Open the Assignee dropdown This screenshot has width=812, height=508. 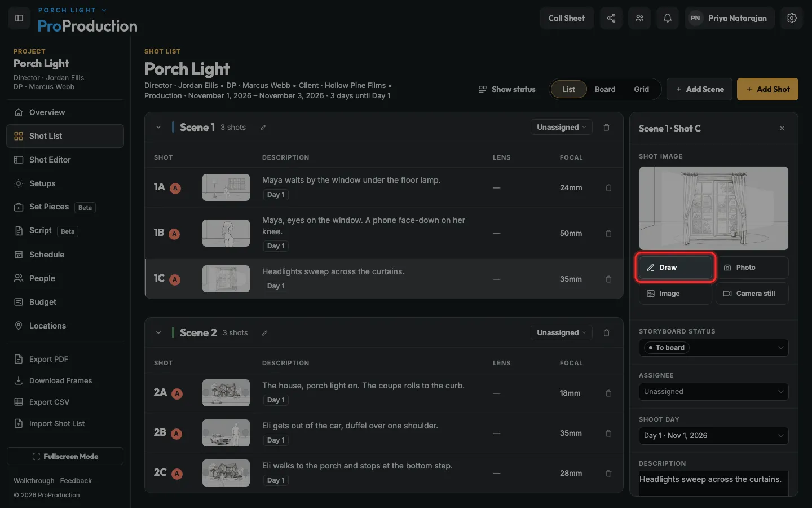tap(714, 392)
